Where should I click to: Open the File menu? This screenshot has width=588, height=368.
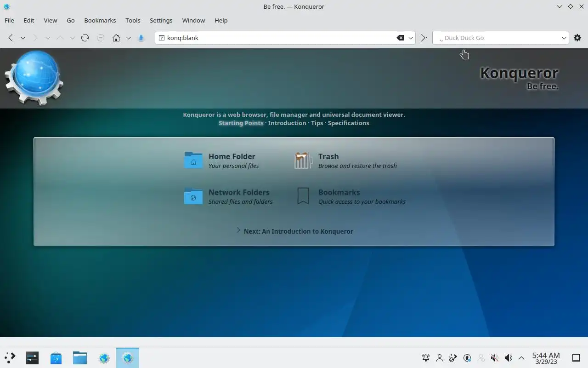9,20
